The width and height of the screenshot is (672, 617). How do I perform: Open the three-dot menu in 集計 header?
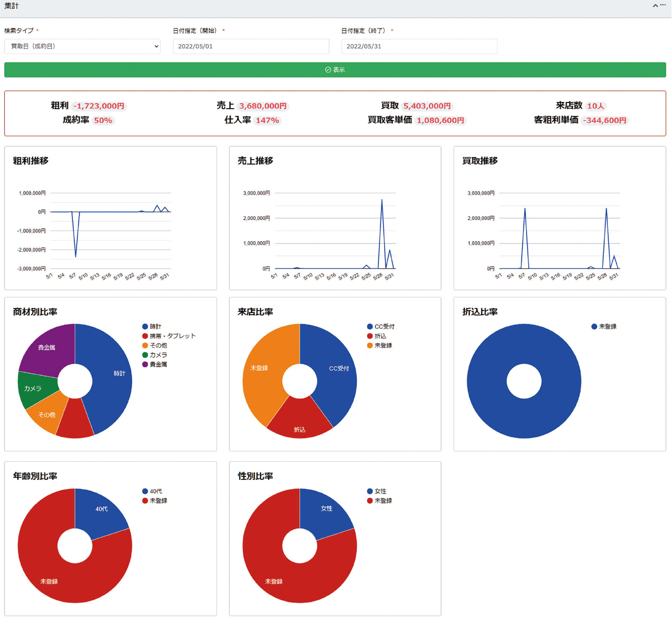click(663, 5)
